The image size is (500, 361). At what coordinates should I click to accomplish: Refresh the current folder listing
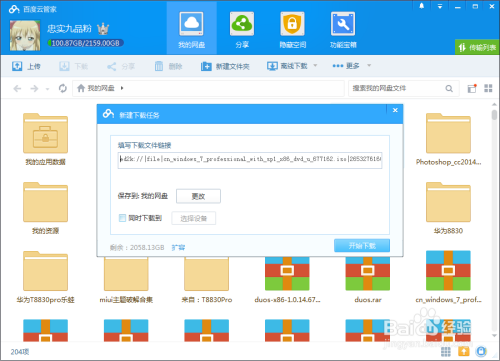point(63,88)
